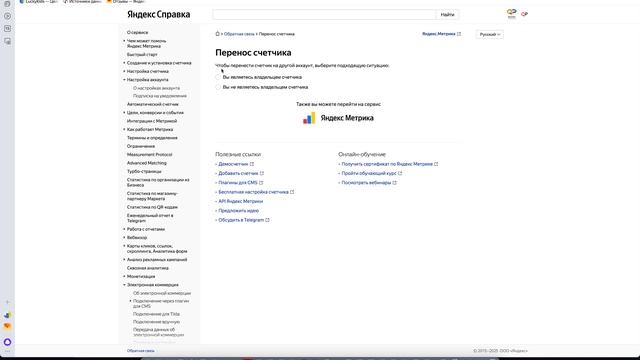Open 'Сквозная аналитика' in sidebar
Viewport: 640px width, 360px height.
point(148,268)
